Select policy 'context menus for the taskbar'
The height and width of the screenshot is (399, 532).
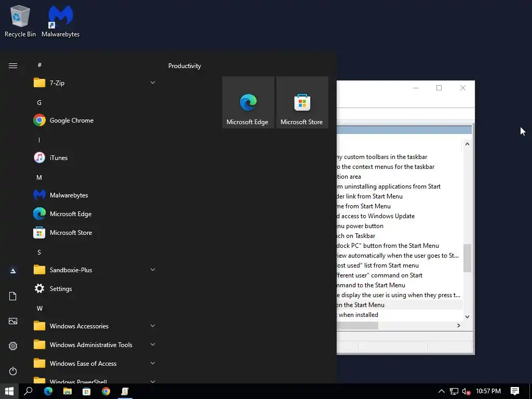tap(399, 167)
